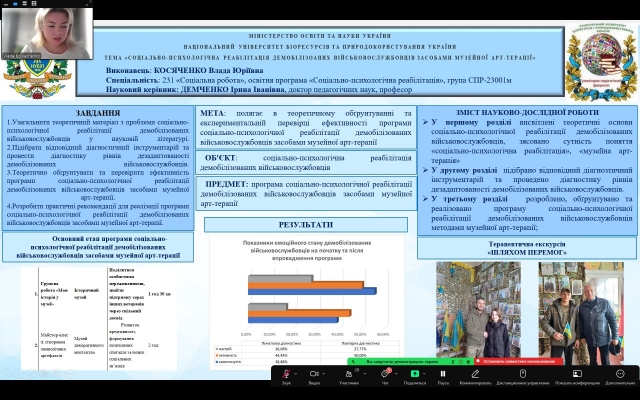Open the Чат chat panel
Image resolution: width=640 pixels, height=400 pixels.
coord(384,374)
